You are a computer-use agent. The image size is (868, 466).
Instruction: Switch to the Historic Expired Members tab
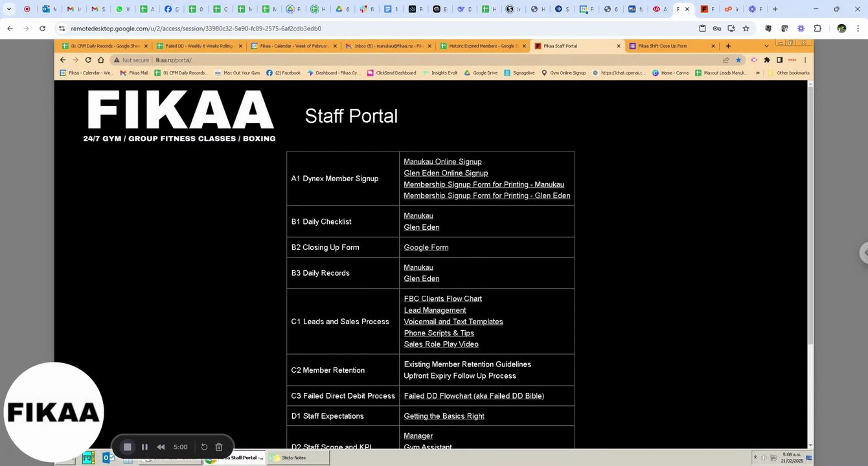pos(483,46)
